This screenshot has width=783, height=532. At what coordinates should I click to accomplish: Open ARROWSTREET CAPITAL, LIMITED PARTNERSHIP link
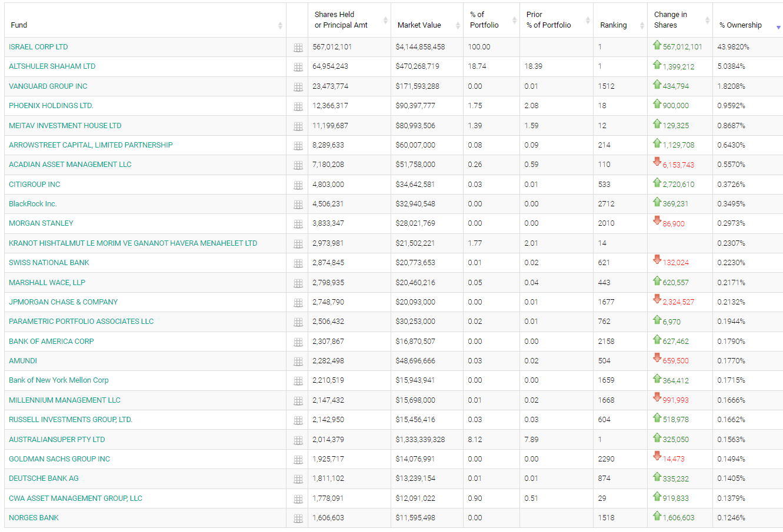coord(91,145)
